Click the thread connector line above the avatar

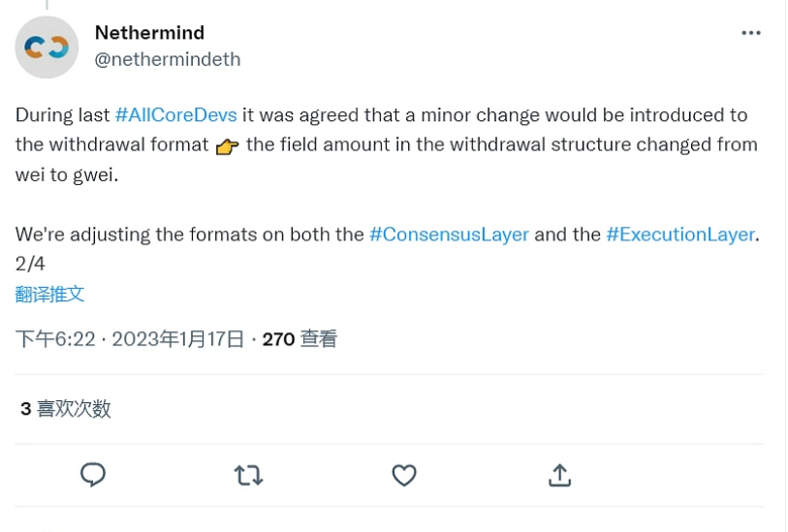coord(47,5)
